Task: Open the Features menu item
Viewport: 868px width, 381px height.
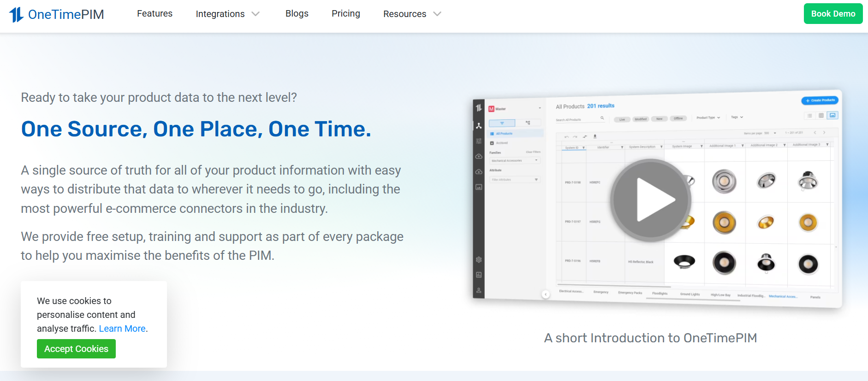Action: point(155,14)
